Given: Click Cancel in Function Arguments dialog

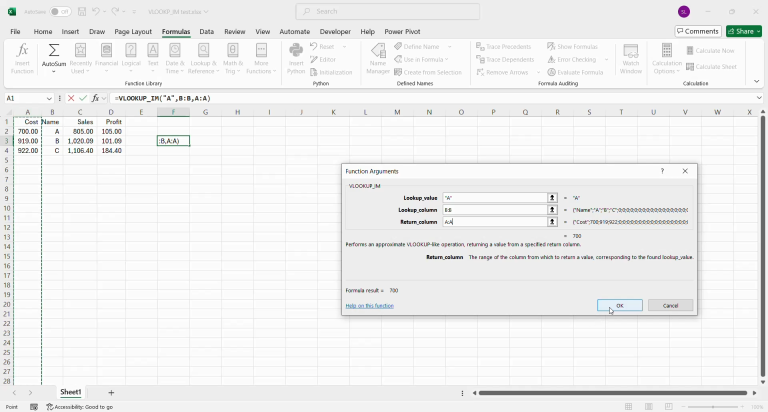Looking at the screenshot, I should [x=670, y=305].
